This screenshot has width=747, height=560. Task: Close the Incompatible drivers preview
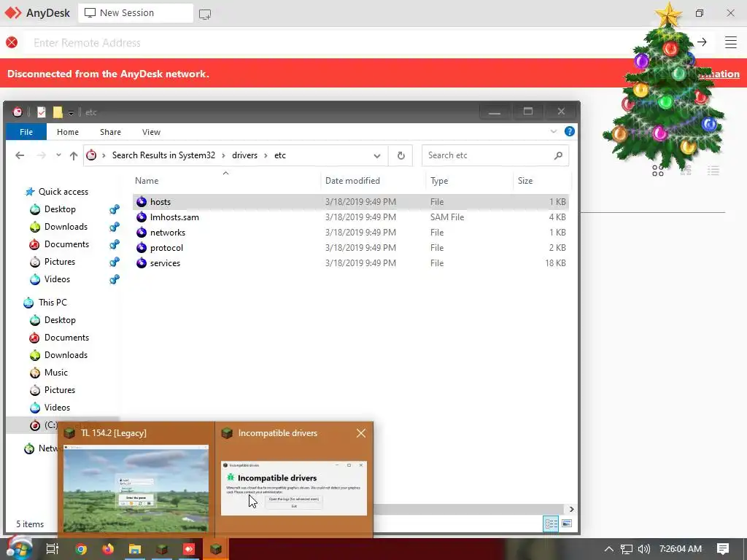coord(361,433)
